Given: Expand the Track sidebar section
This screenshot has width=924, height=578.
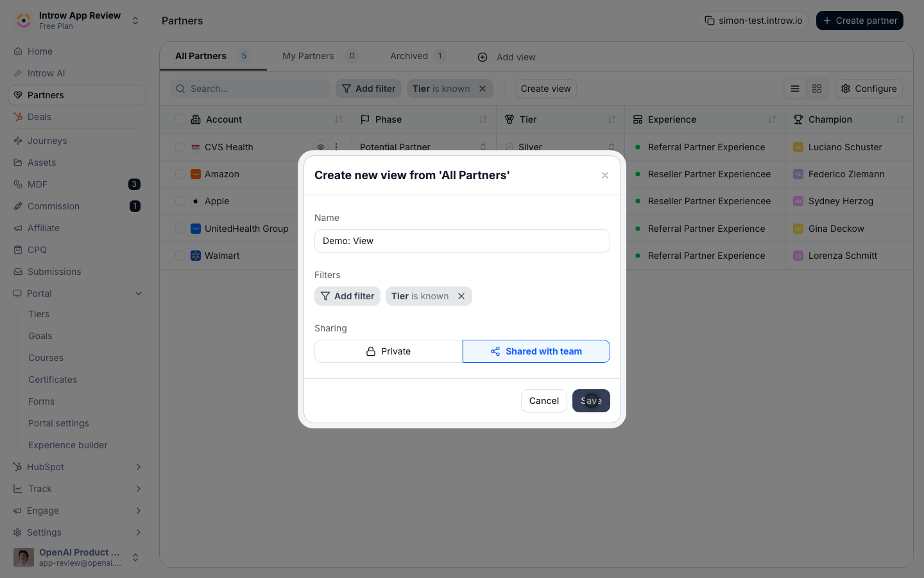Looking at the screenshot, I should tap(139, 489).
